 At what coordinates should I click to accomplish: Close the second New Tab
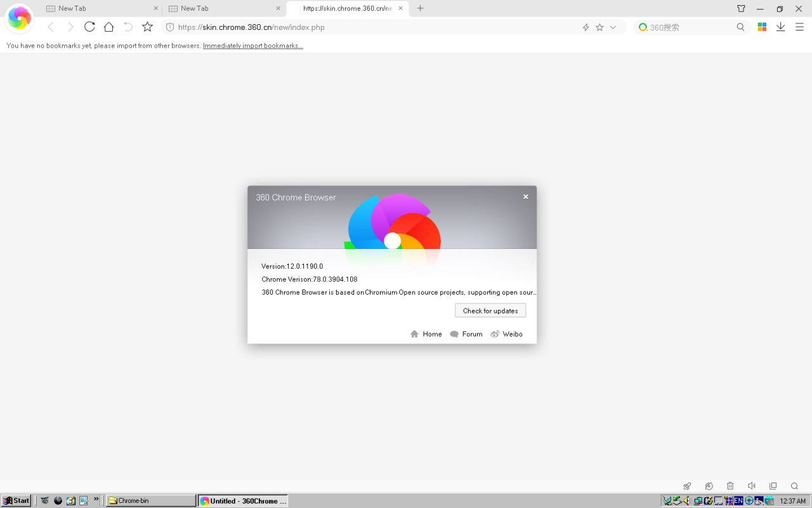pos(278,8)
